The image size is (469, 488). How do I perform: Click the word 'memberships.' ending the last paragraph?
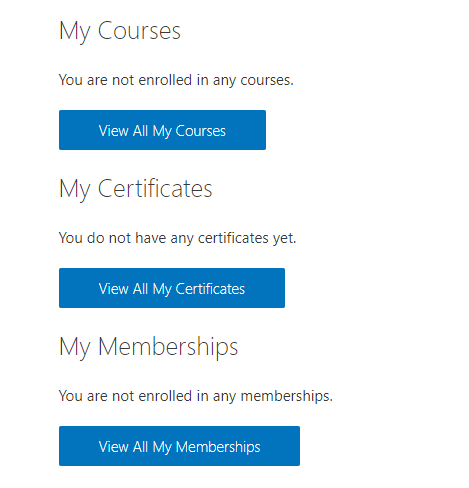287,396
